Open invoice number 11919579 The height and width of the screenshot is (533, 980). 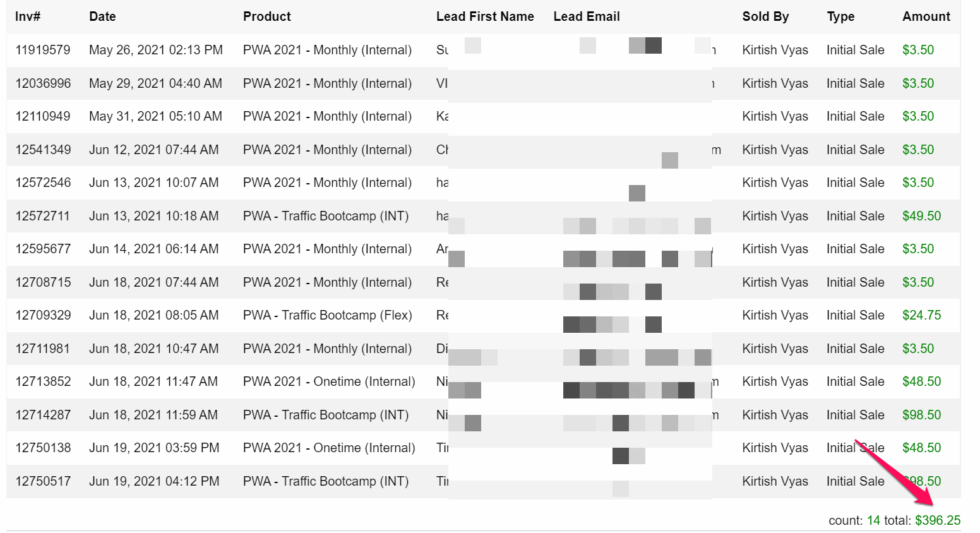coord(43,50)
